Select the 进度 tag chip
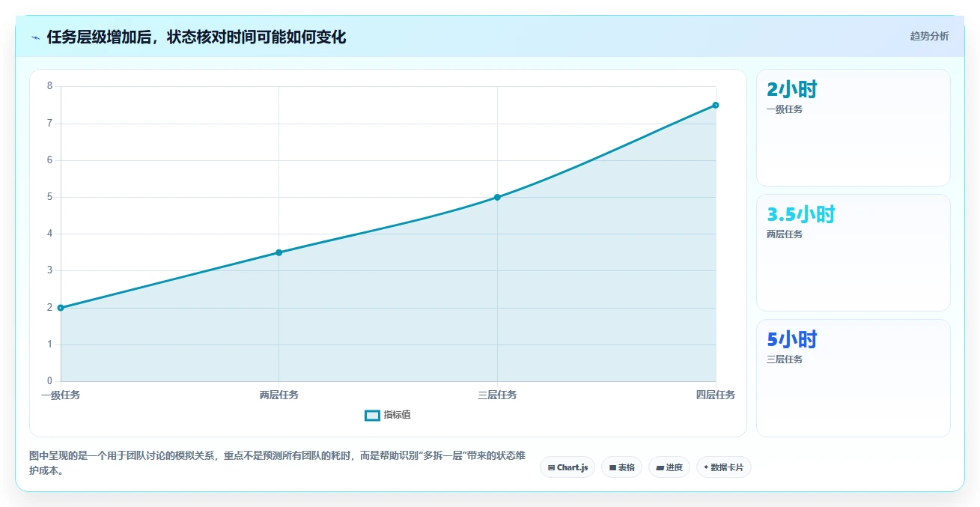Screen dimensions: 980x507 [x=669, y=467]
